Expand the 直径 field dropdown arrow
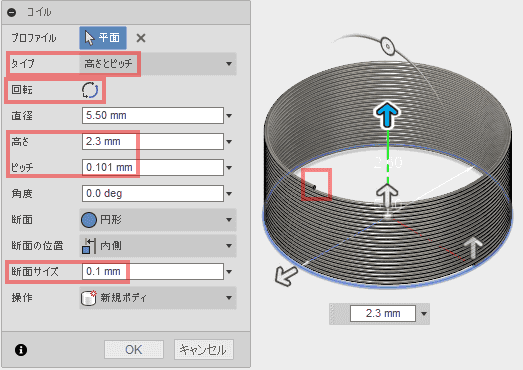 tap(229, 116)
